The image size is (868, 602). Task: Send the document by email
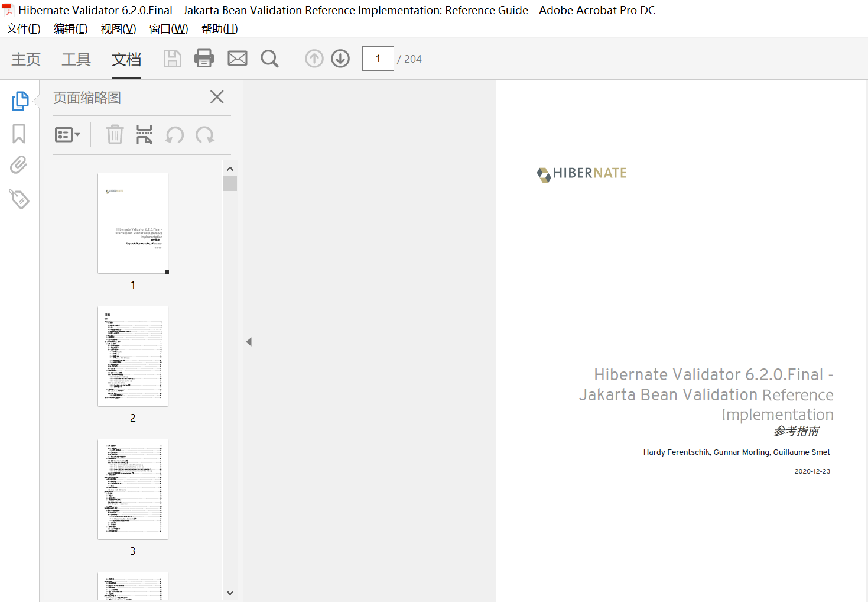point(237,59)
